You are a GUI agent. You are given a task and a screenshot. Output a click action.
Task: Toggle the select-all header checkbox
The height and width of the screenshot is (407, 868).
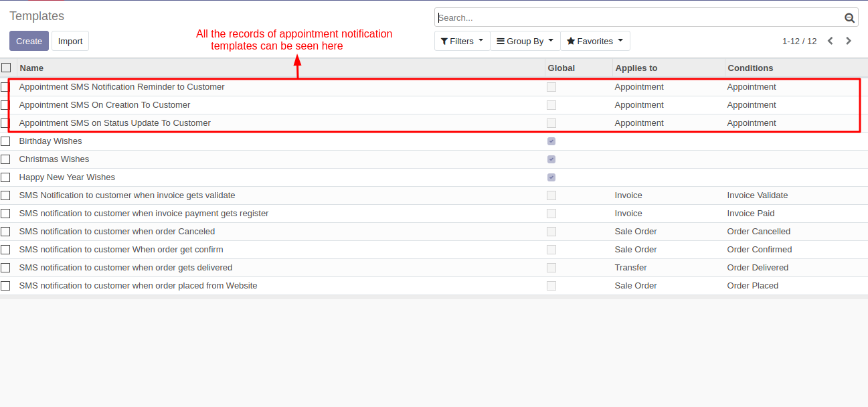click(x=6, y=68)
